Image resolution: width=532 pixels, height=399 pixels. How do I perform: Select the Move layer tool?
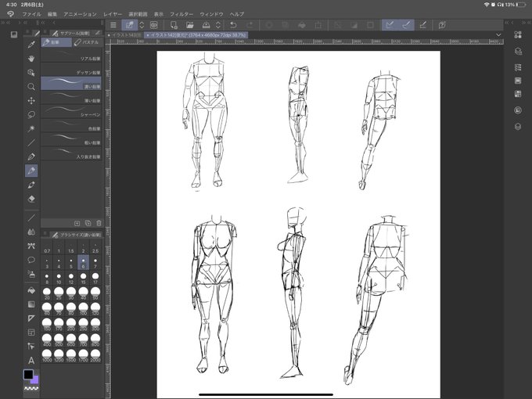pyautogui.click(x=31, y=101)
